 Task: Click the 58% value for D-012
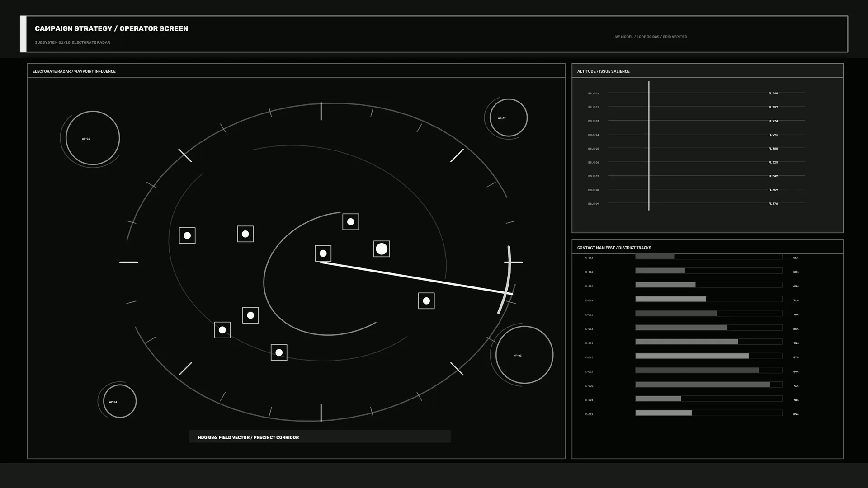coord(796,272)
